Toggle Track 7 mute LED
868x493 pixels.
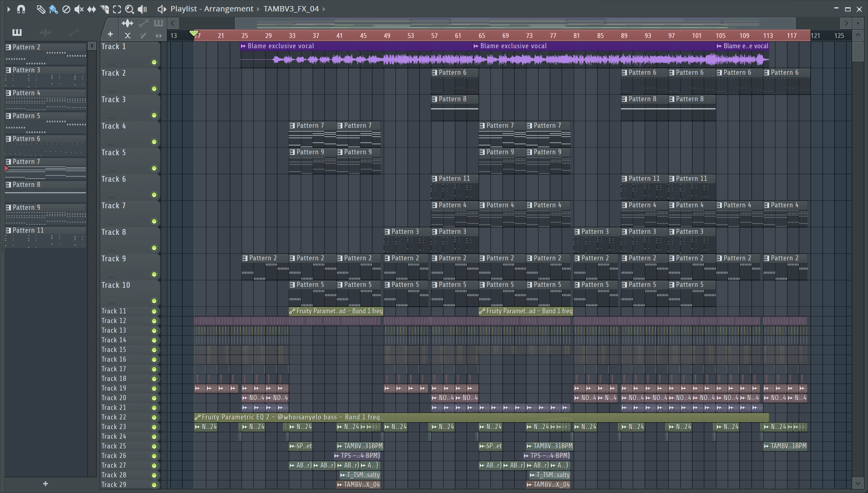pos(154,221)
